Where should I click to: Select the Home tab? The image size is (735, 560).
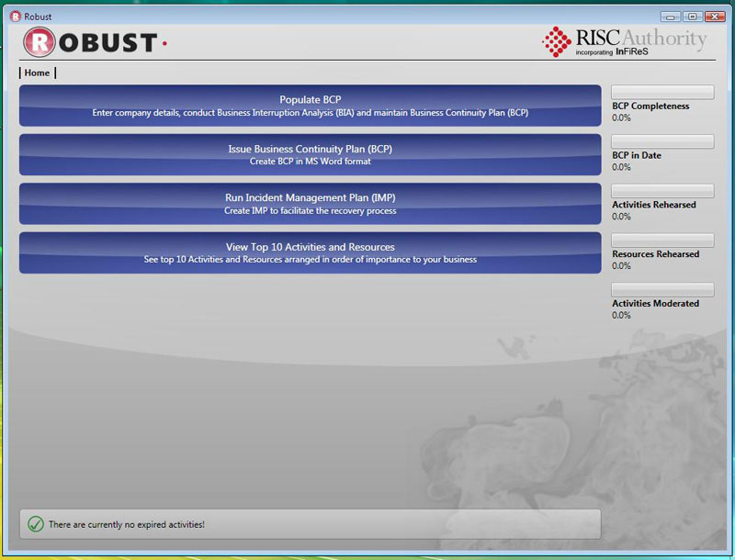[x=37, y=73]
